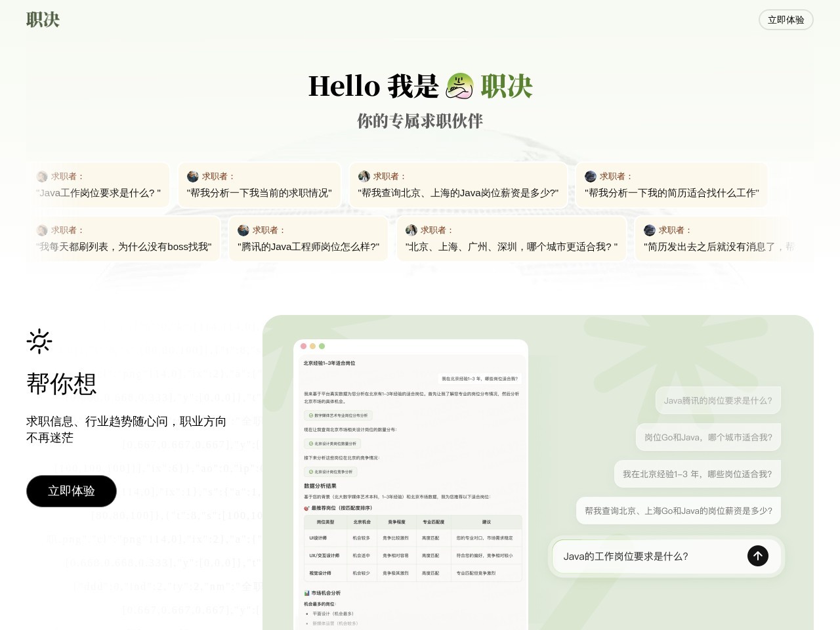840x630 pixels.
Task: Click the 北京设计类岗位数量分析 step tag
Action: 332,444
